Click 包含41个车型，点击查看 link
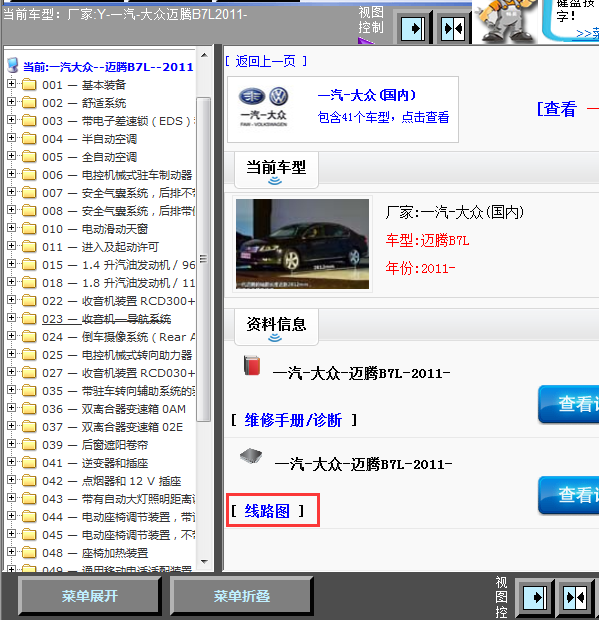This screenshot has height=620, width=599. [383, 117]
